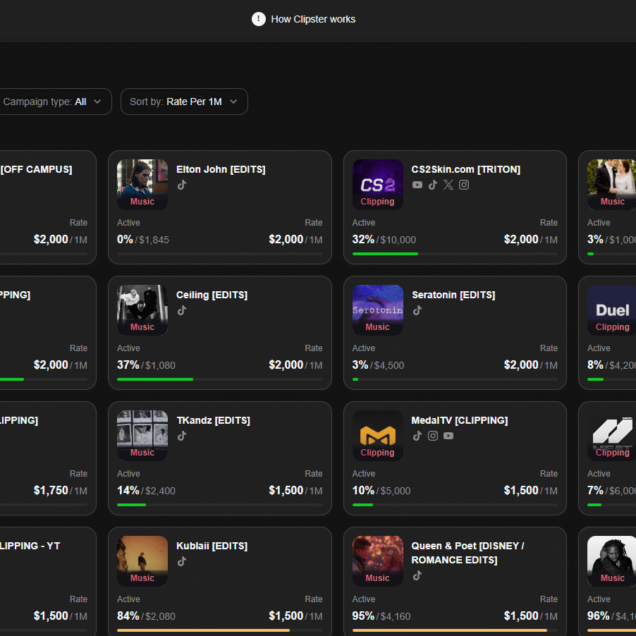The height and width of the screenshot is (636, 636).
Task: Open the TKandz campaign thumbnail
Action: 142,435
